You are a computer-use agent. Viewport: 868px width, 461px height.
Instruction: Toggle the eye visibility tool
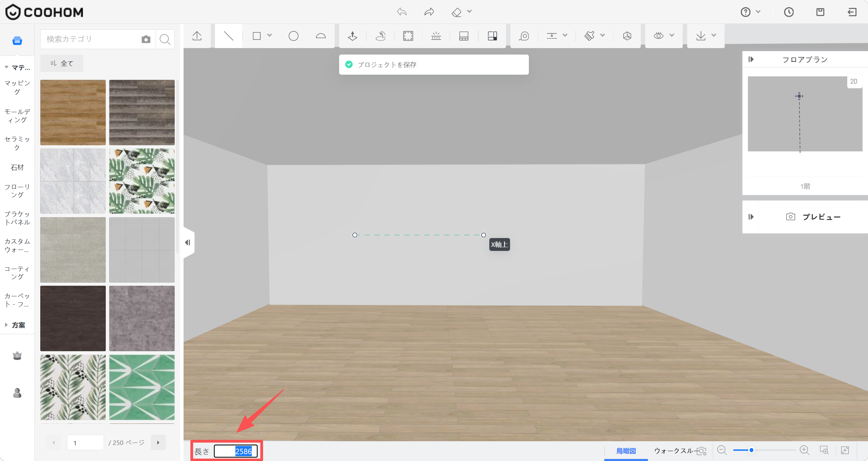click(x=659, y=36)
